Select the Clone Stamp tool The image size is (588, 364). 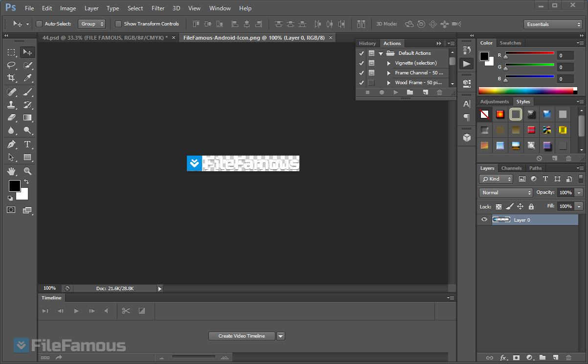point(11,105)
